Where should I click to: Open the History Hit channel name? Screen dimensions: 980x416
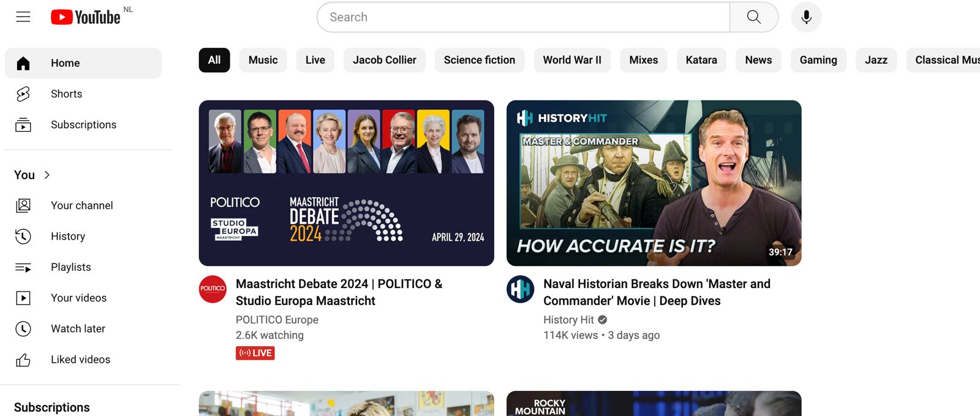point(568,320)
